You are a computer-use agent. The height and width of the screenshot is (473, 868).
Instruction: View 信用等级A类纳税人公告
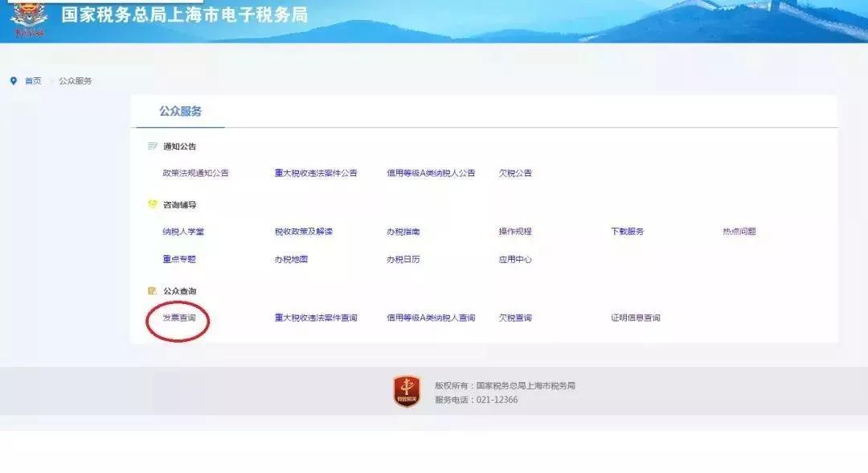[x=431, y=173]
